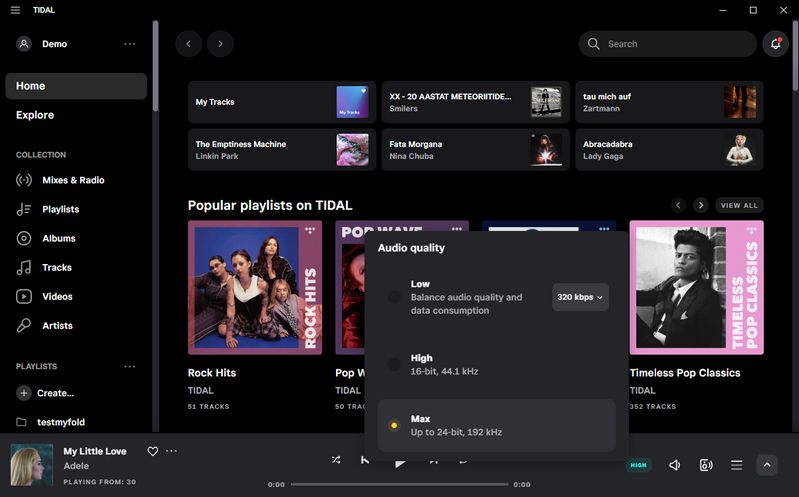Open the My Tracks card
This screenshot has width=799, height=497.
(282, 102)
